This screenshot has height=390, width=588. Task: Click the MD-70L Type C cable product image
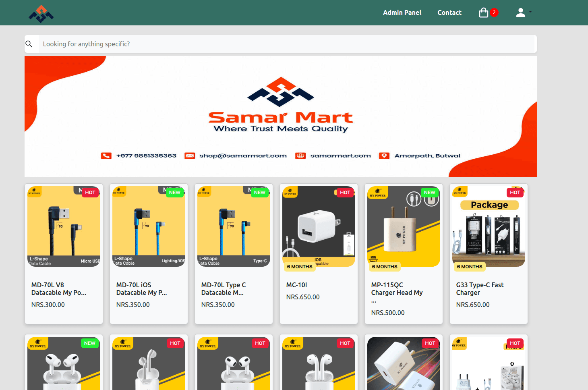click(234, 226)
